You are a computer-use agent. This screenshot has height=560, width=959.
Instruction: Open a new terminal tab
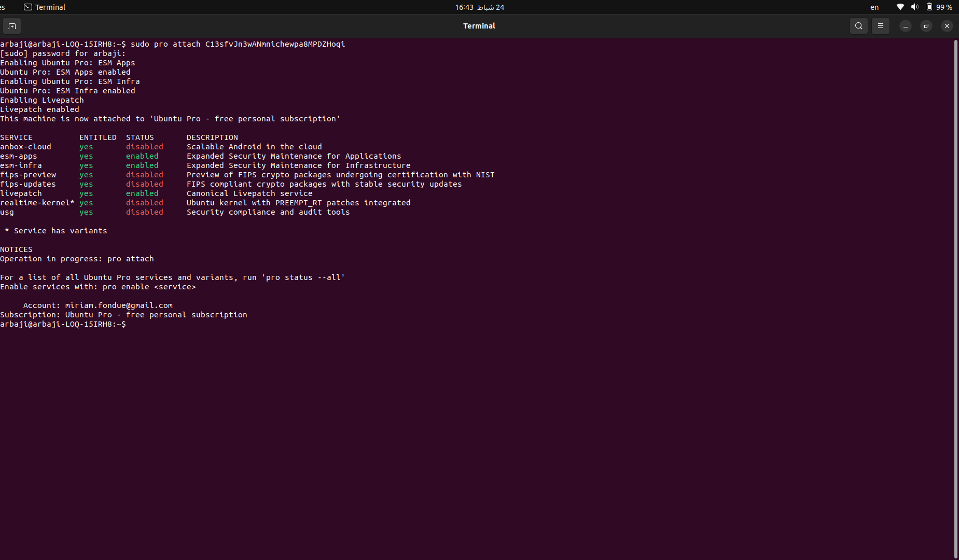point(12,26)
